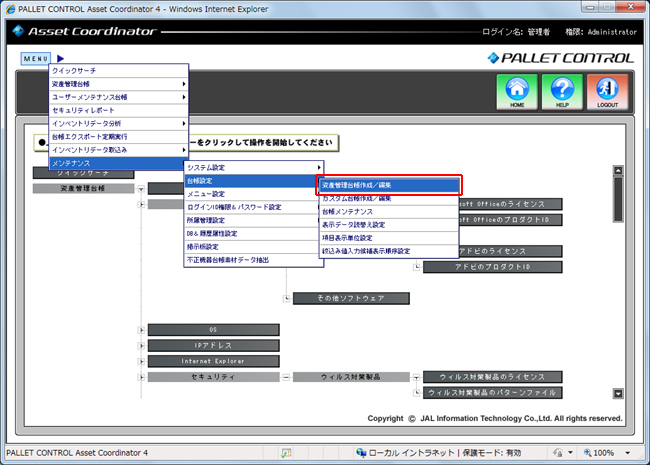Click expander beside その他ソフトウェア

pos(286,298)
